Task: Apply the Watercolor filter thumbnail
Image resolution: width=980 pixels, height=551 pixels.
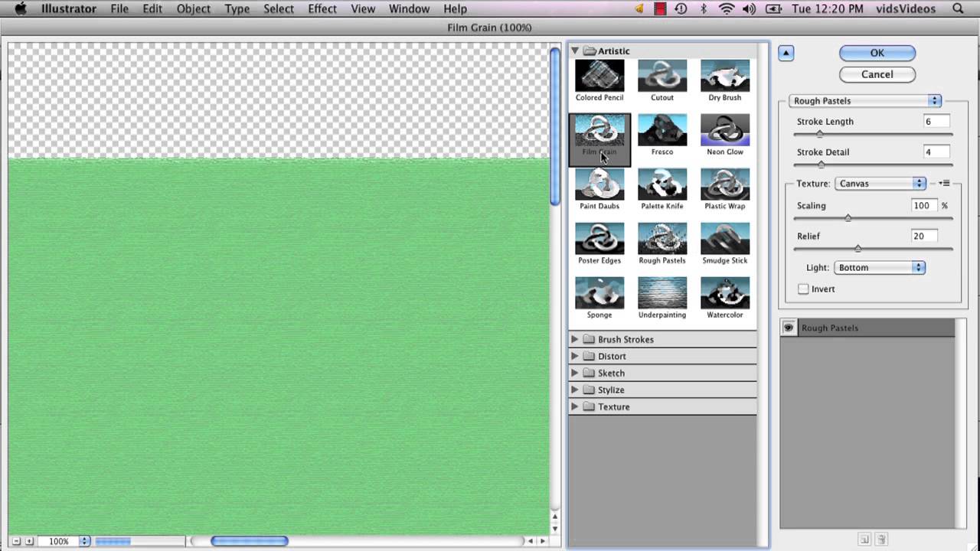Action: (724, 293)
